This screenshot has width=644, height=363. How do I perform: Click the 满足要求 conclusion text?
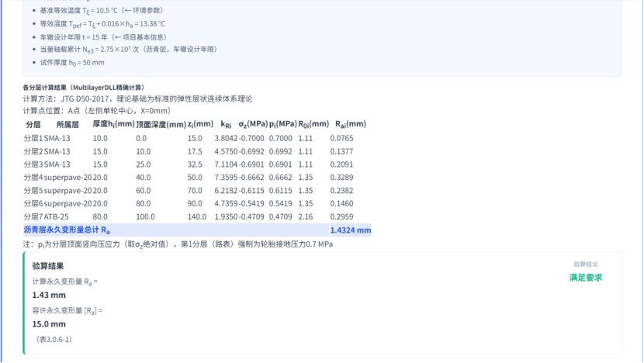click(586, 278)
